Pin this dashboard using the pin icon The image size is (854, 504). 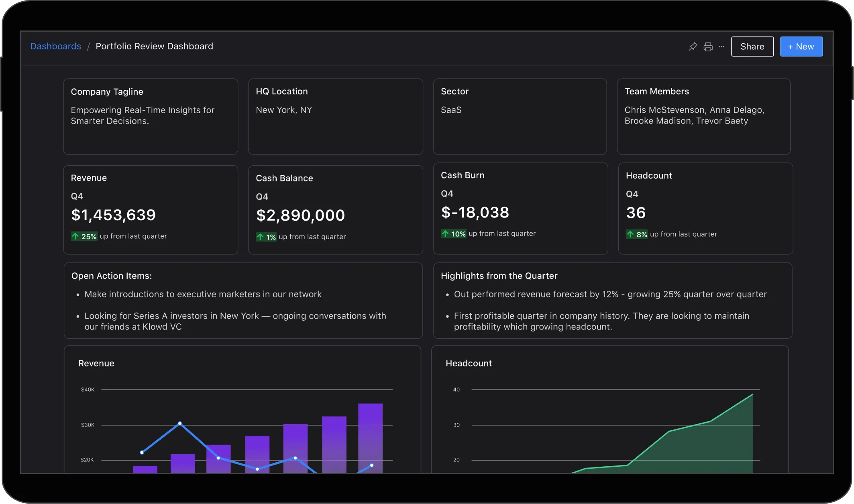693,47
